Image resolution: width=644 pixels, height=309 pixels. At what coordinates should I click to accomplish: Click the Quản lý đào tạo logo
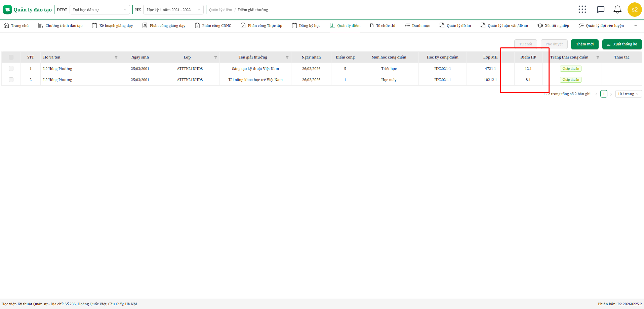click(28, 10)
